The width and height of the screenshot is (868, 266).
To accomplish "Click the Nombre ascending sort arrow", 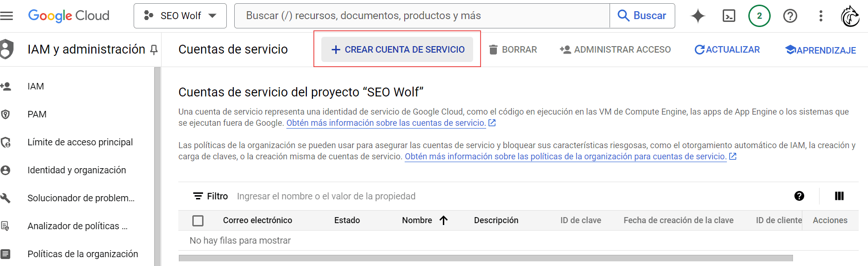I will 443,220.
